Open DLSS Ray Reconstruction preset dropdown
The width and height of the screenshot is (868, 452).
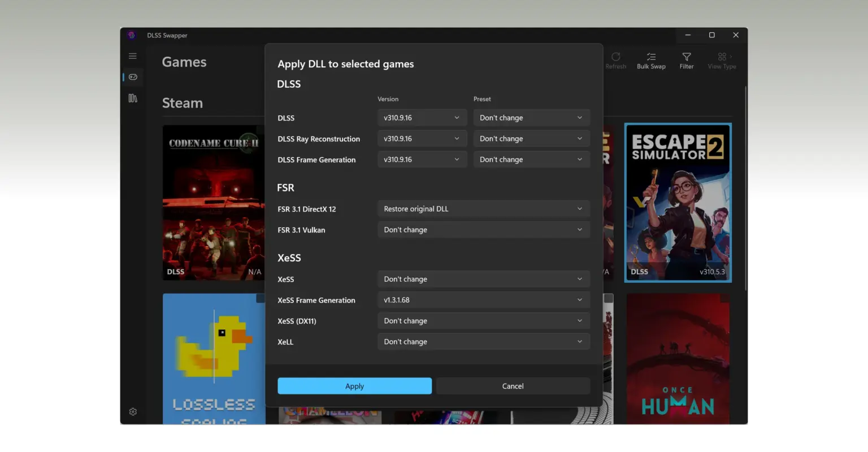[x=532, y=139]
